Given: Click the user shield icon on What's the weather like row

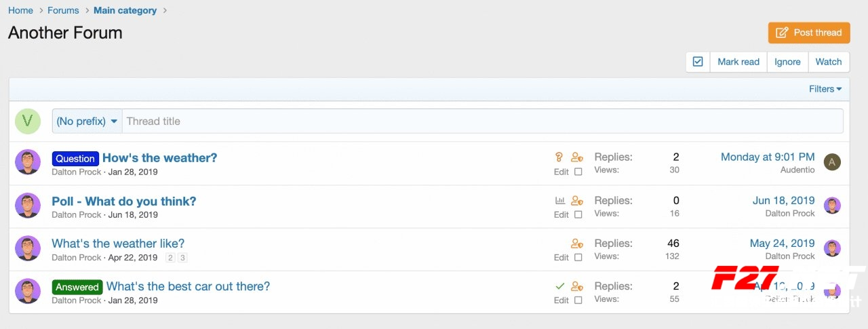Looking at the screenshot, I should coord(576,244).
